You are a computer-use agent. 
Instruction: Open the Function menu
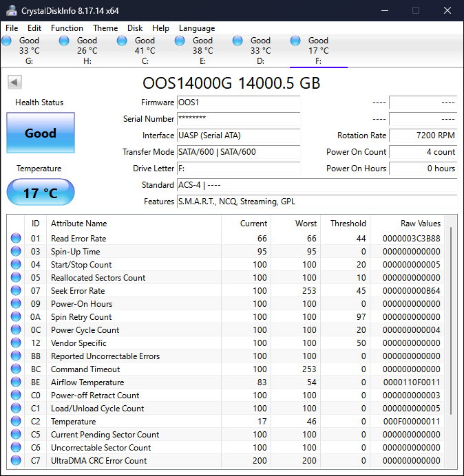67,28
